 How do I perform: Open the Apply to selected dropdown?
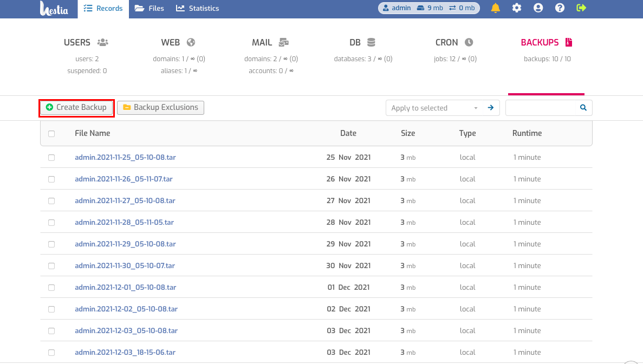pyautogui.click(x=434, y=108)
